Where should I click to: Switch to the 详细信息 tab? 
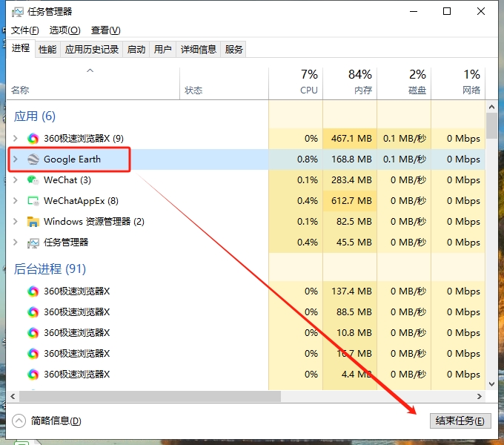(x=199, y=49)
